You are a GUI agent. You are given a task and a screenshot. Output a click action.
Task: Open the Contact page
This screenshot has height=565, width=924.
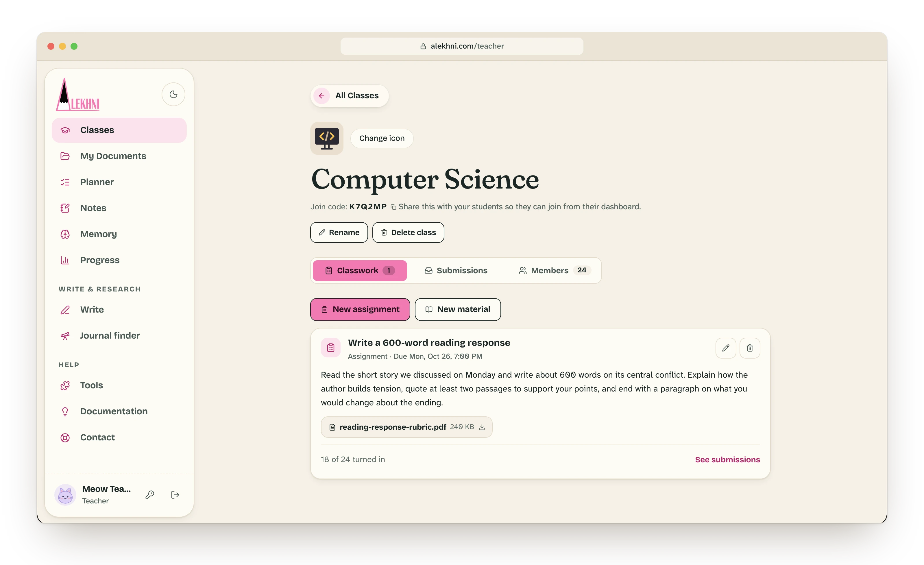point(119,437)
